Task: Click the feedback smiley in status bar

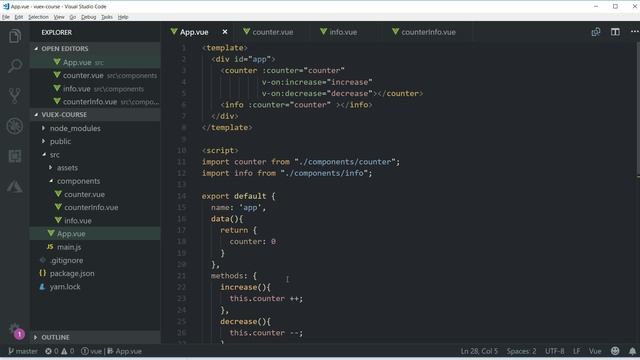Action: point(615,351)
